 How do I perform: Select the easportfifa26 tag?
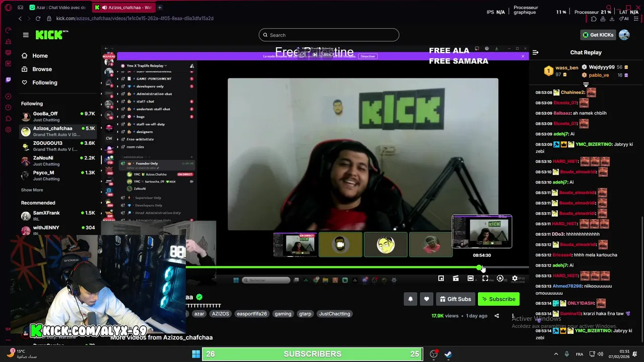[252, 314]
